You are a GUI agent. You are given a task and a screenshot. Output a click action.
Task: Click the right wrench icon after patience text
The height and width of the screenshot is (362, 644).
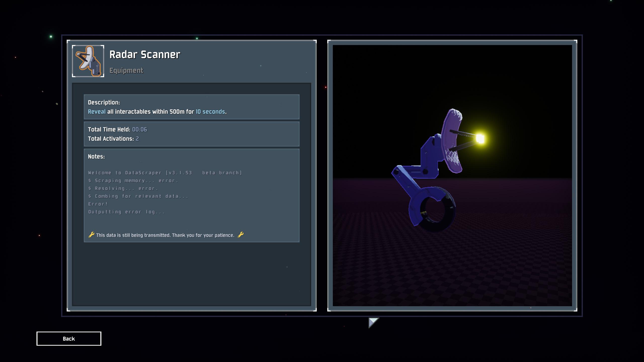pyautogui.click(x=241, y=235)
